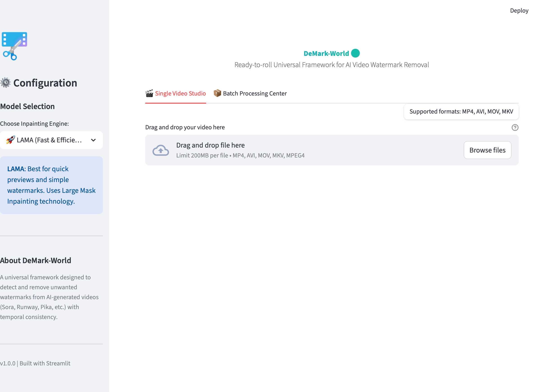Click the cloud upload icon
Viewport: 539px width, 392px height.
[161, 150]
